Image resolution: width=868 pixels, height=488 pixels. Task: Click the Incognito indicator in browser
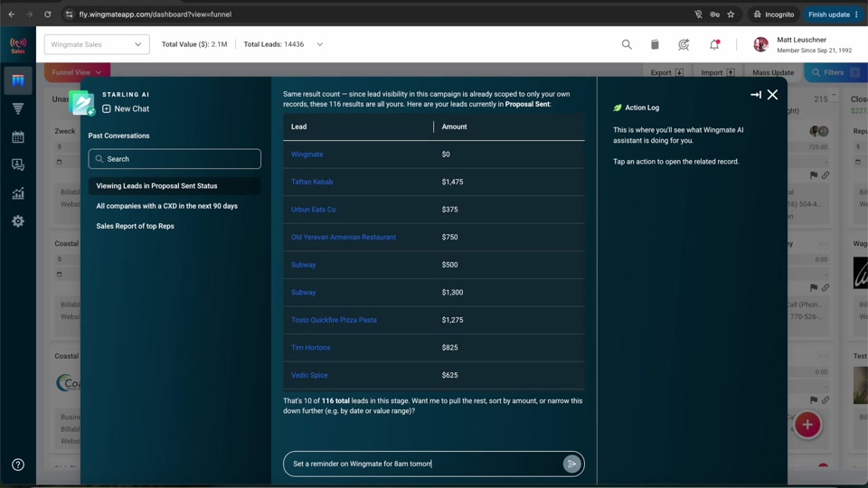click(774, 14)
